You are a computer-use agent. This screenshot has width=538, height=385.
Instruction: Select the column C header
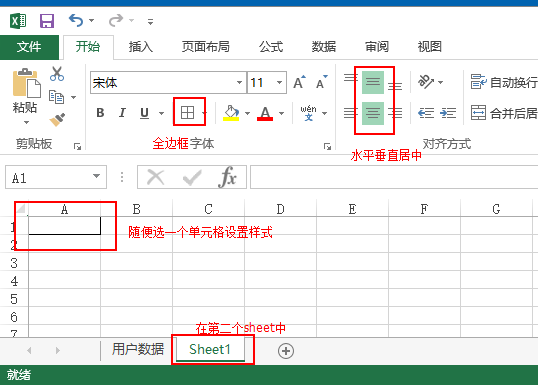208,209
